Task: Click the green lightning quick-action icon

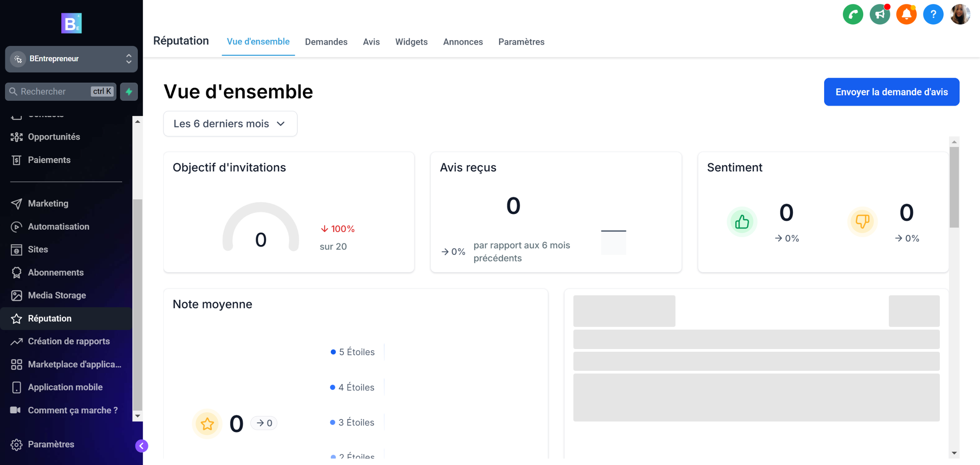Action: coord(129,91)
